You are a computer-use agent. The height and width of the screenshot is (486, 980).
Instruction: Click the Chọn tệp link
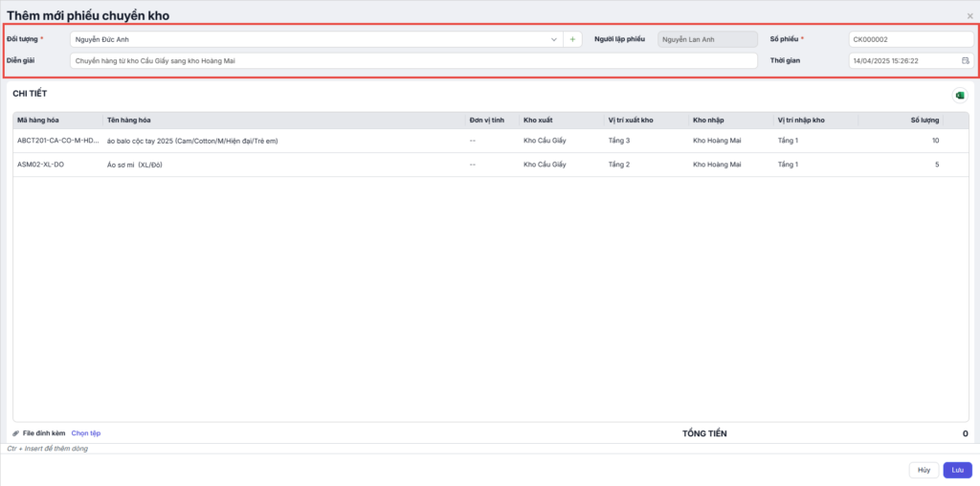point(85,433)
